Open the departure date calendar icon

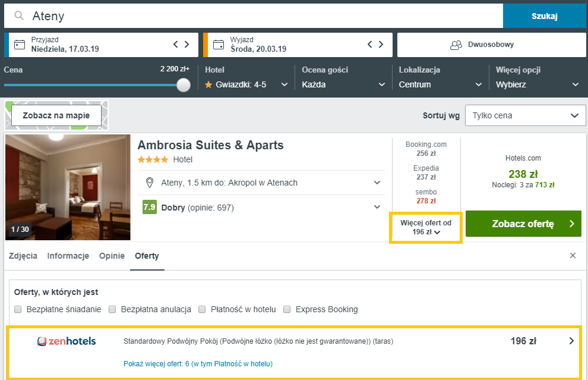[218, 45]
